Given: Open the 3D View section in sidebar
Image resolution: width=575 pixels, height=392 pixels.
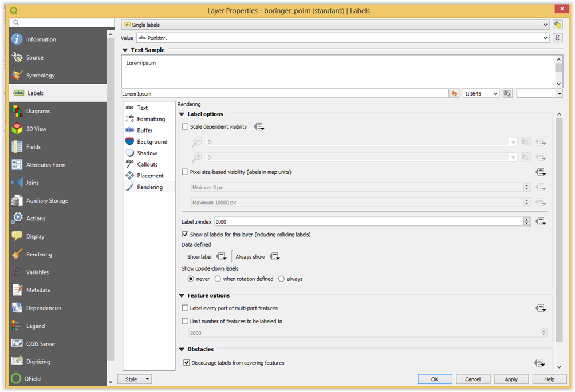Looking at the screenshot, I should point(58,129).
